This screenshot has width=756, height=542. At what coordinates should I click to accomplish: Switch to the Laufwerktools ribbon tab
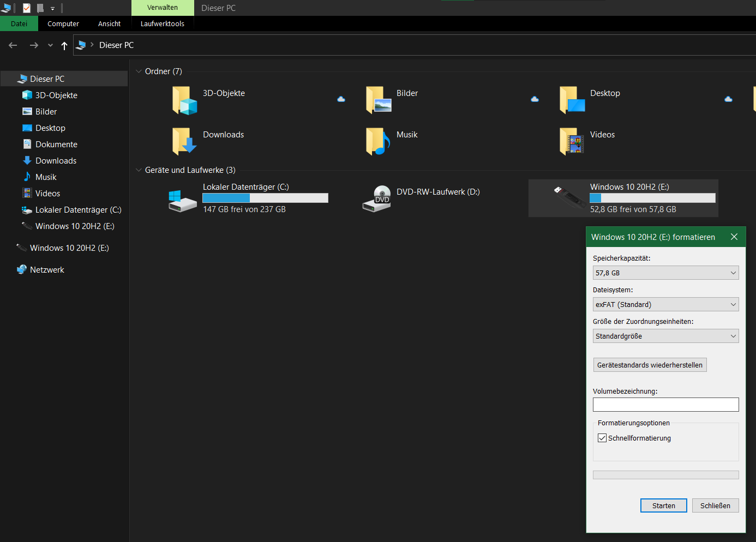[x=163, y=23]
